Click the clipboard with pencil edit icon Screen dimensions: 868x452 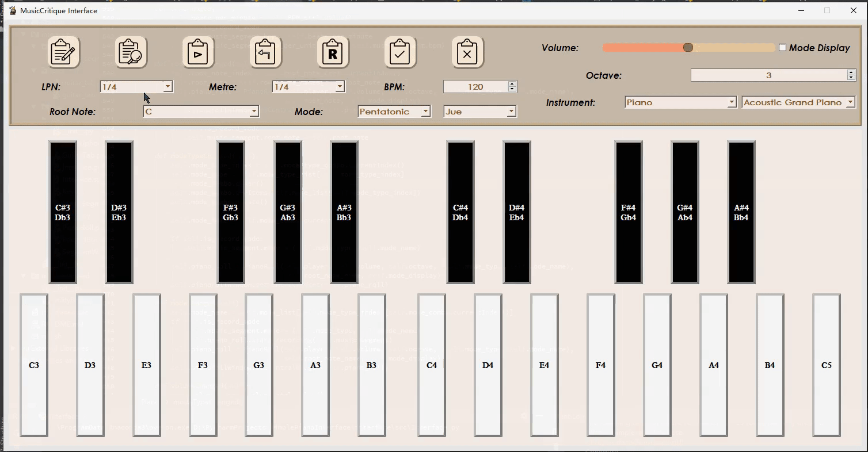tap(63, 52)
